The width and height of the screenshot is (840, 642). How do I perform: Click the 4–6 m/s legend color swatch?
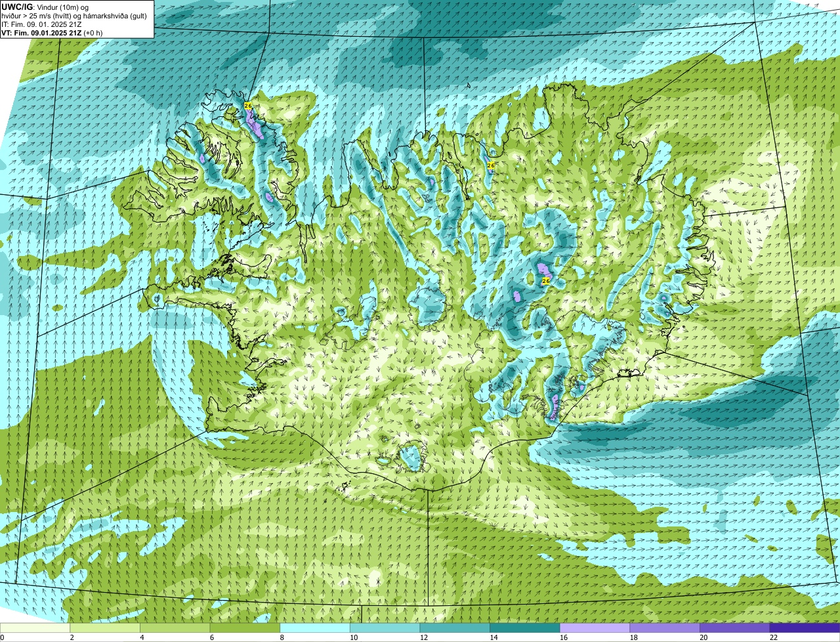click(175, 628)
